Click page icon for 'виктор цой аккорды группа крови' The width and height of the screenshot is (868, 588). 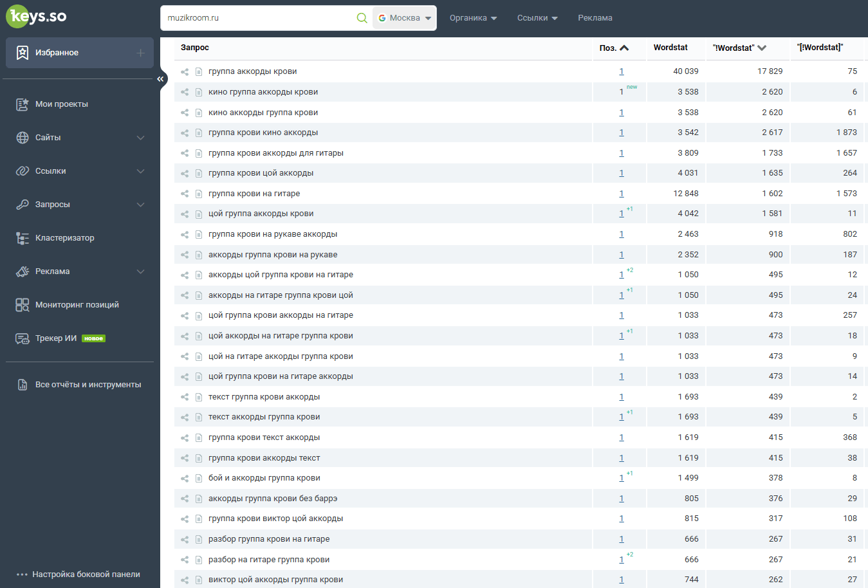(199, 580)
